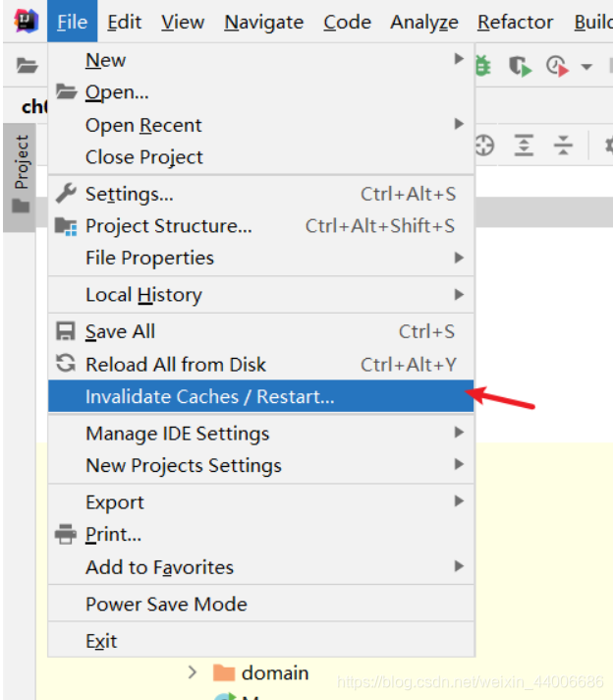The width and height of the screenshot is (613, 700).
Task: Select Reload All from Disk
Action: tap(261, 365)
